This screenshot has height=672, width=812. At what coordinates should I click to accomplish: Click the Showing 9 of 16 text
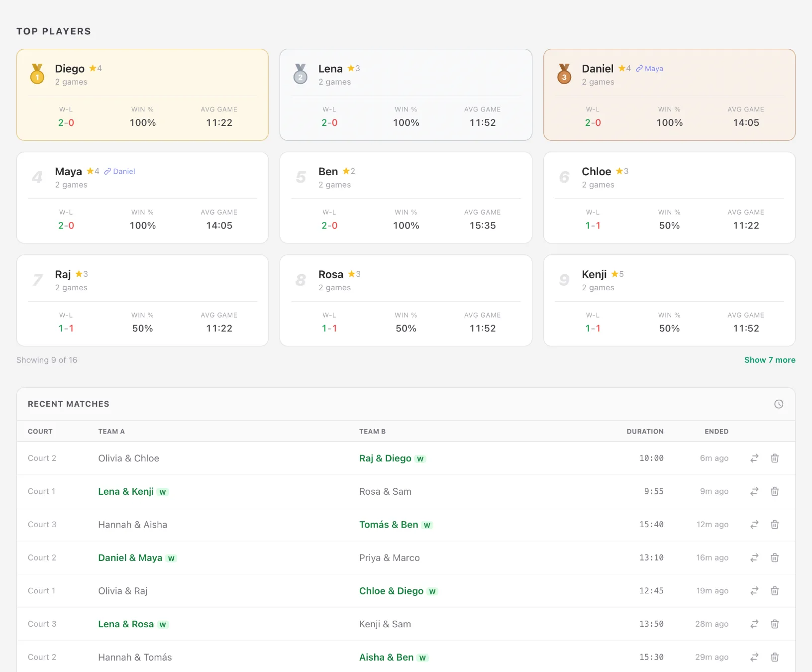(47, 360)
